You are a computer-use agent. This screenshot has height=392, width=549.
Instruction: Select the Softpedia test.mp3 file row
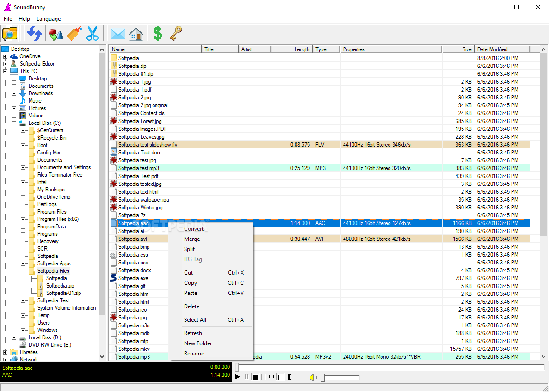pyautogui.click(x=320, y=168)
